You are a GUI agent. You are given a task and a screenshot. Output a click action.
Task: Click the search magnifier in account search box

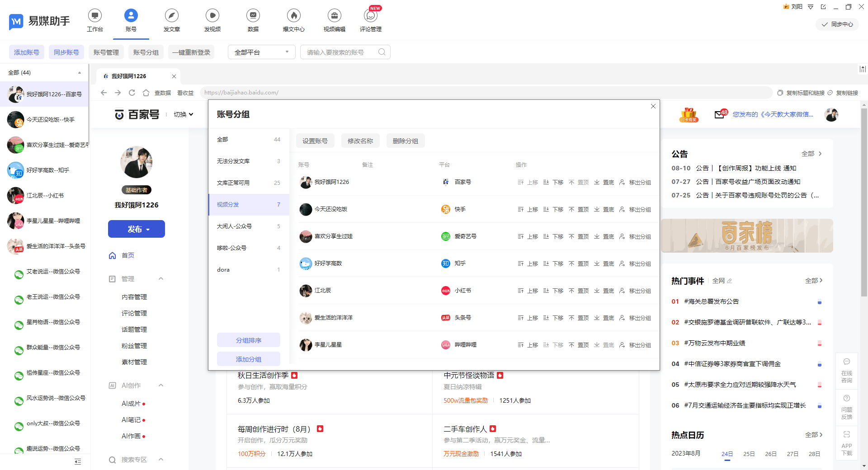tap(382, 52)
